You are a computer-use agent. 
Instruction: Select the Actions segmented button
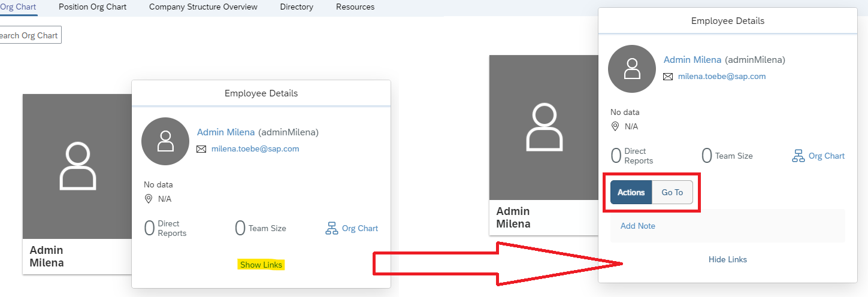(x=631, y=192)
